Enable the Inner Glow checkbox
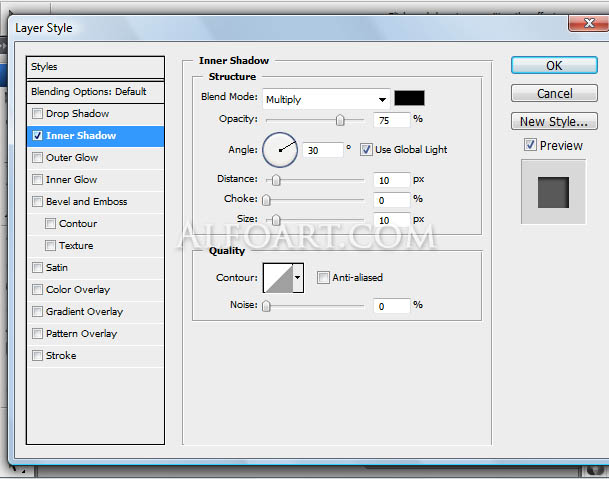This screenshot has width=609, height=479. point(37,179)
